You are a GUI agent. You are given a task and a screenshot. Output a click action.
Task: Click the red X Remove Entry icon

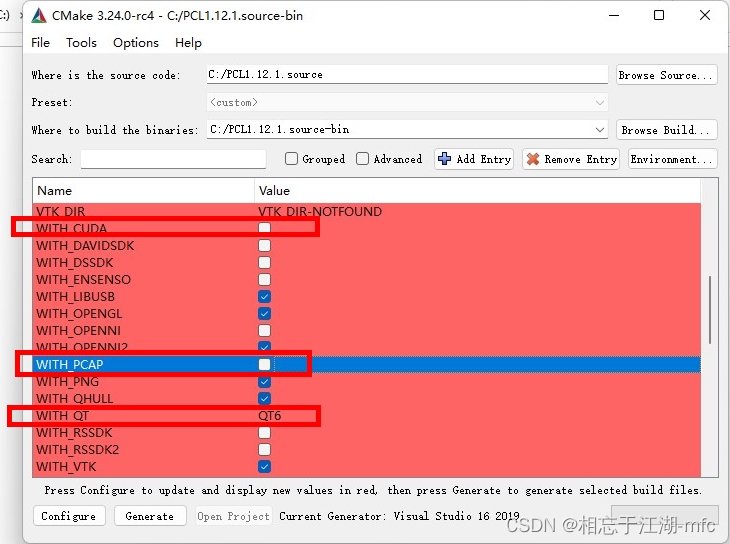(x=533, y=159)
